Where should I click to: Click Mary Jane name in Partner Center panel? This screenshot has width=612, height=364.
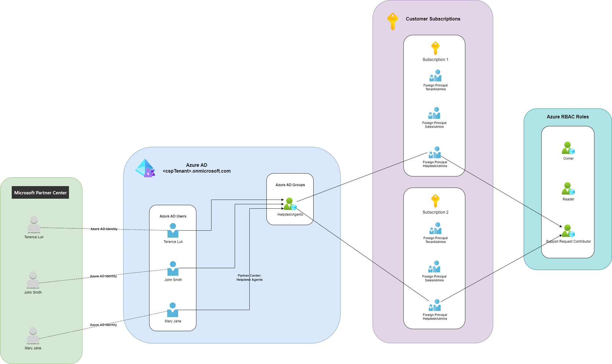pos(33,348)
